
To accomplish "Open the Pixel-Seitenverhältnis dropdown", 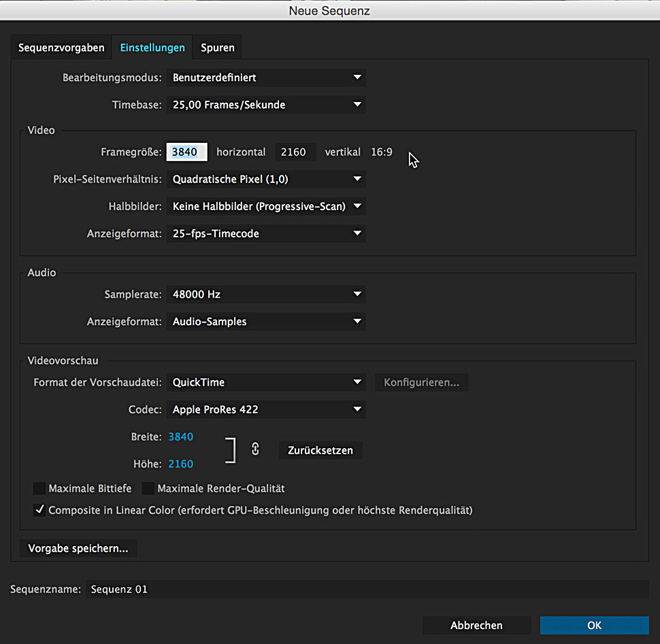I will (266, 180).
